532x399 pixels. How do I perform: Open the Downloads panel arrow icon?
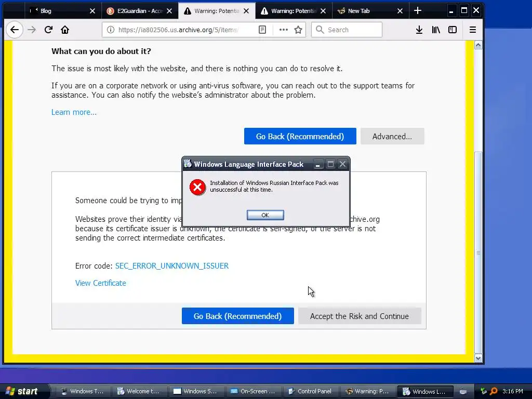419,30
